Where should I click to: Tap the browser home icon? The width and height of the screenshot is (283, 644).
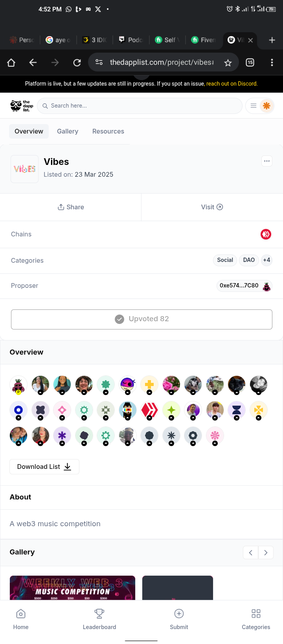[x=11, y=62]
